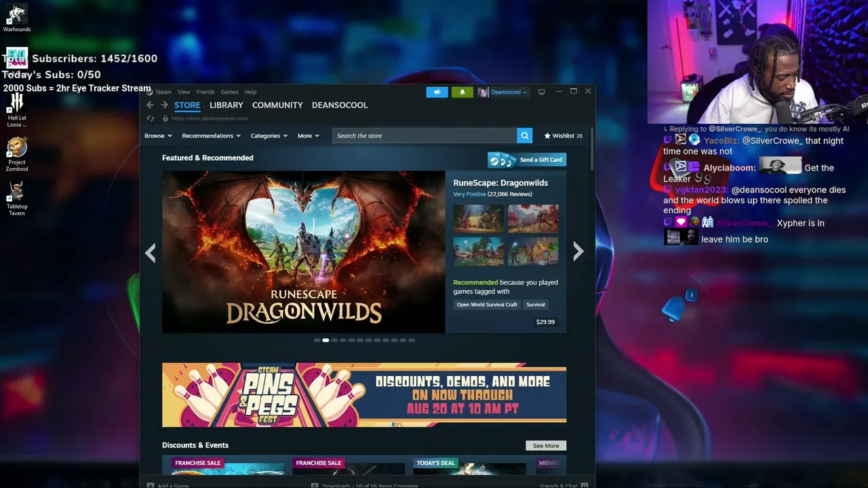Open Warhounds desktop shortcut
This screenshot has height=488, width=868.
tap(16, 18)
